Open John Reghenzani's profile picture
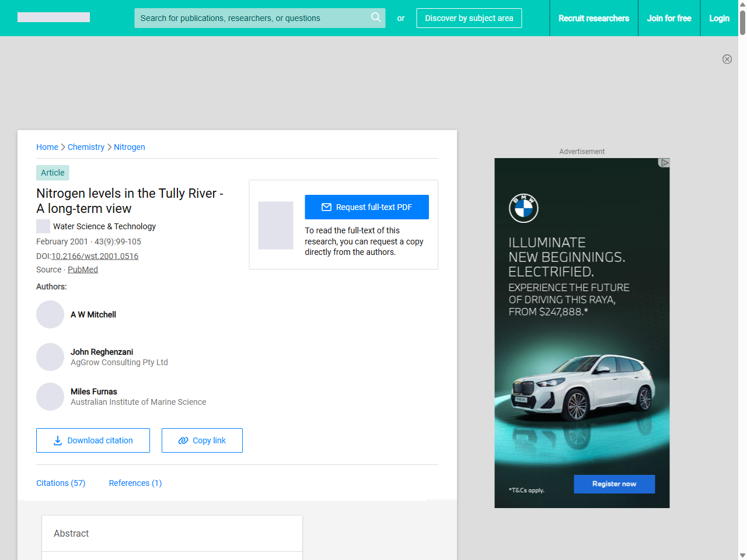The image size is (747, 560). click(x=50, y=357)
